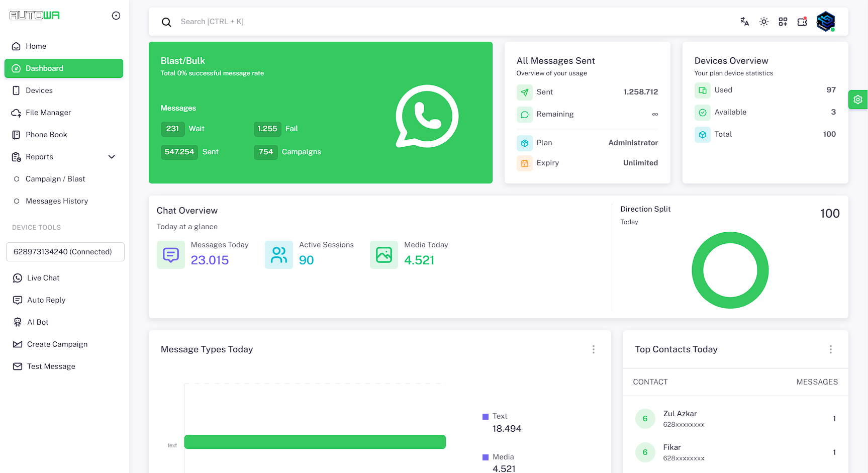
Task: Open the Phone Book sidebar icon
Action: [x=17, y=134]
